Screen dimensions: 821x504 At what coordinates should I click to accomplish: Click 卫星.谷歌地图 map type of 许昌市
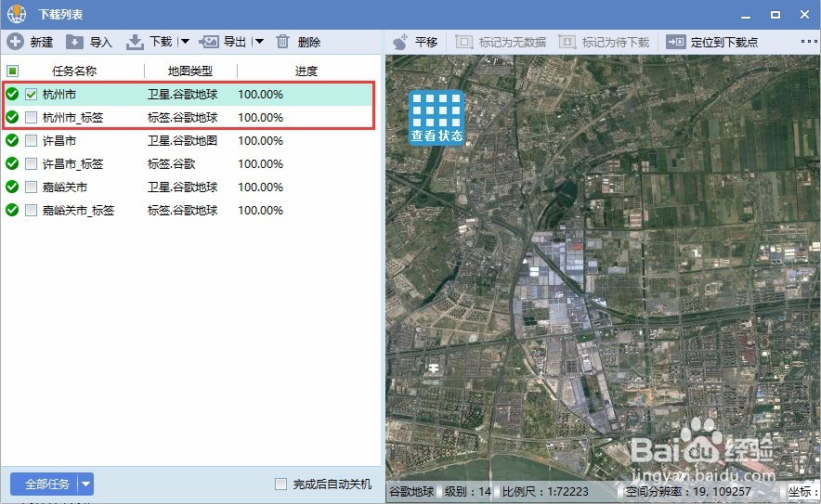(x=182, y=141)
